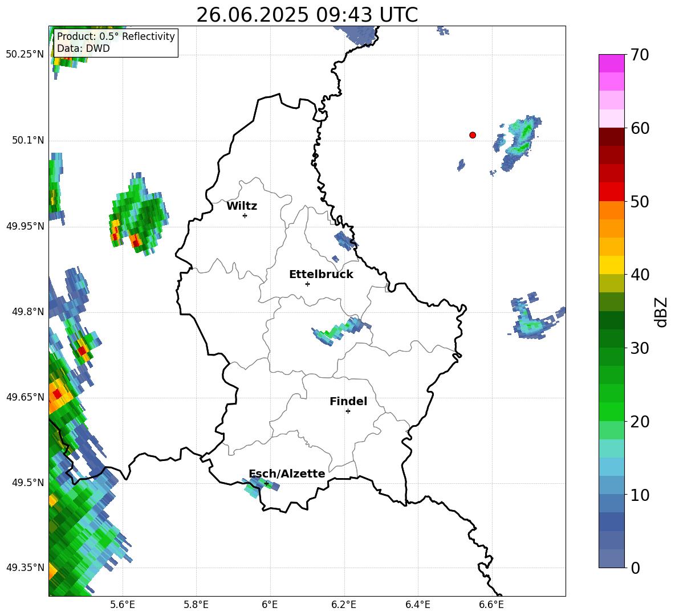Click the 10 colorbar tick label

[x=639, y=495]
